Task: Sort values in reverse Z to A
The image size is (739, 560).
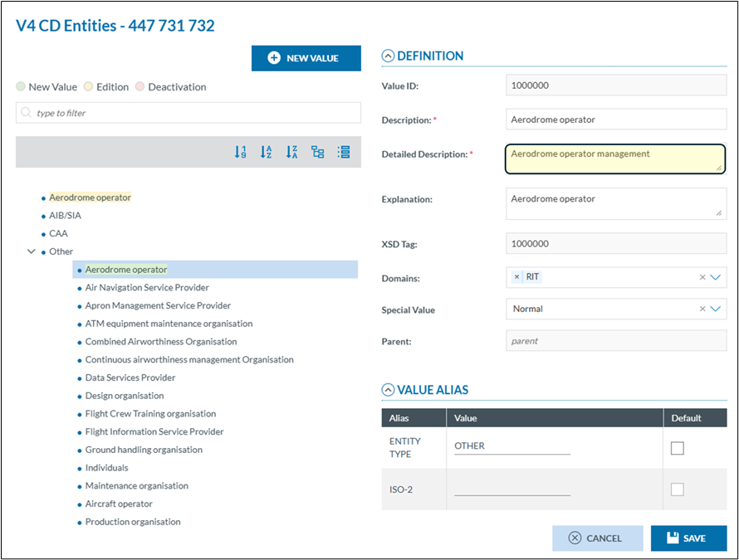Action: coord(291,152)
